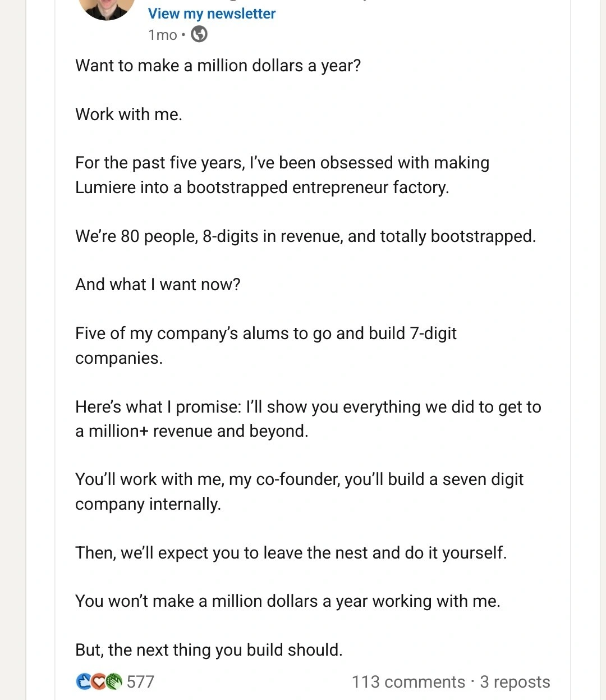Viewport: 606px width, 700px height.
Task: Tap the red heart love reaction icon
Action: click(99, 681)
